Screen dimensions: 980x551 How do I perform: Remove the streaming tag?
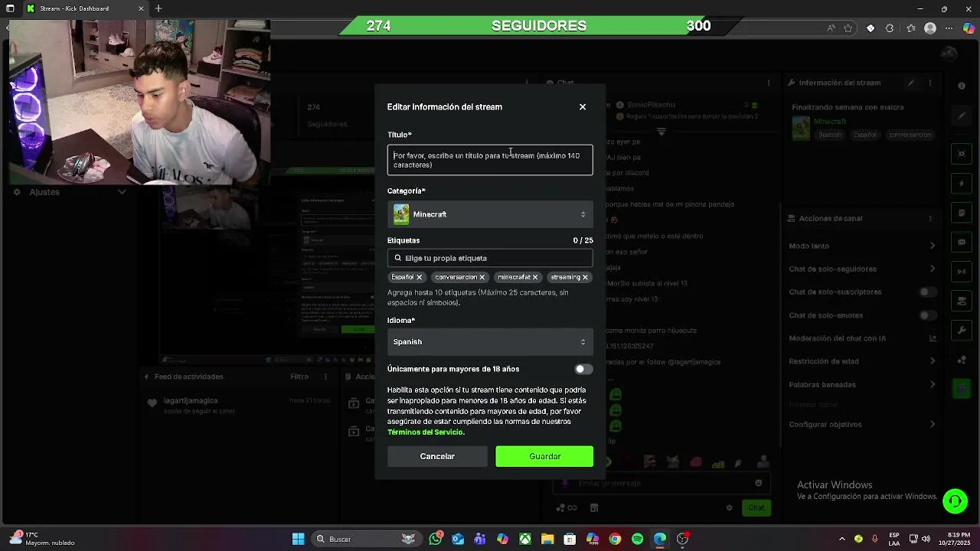[585, 277]
